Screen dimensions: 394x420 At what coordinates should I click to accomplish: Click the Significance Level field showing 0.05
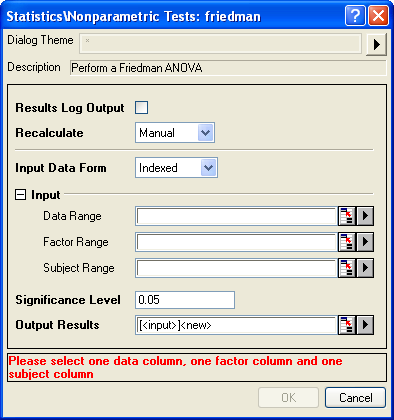tap(185, 300)
